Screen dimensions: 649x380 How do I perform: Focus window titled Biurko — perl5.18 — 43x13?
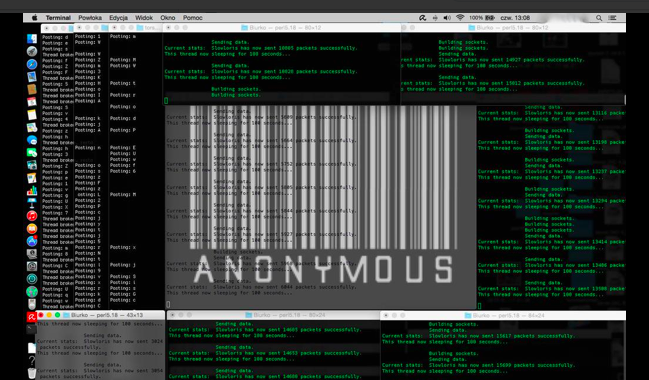[101, 315]
